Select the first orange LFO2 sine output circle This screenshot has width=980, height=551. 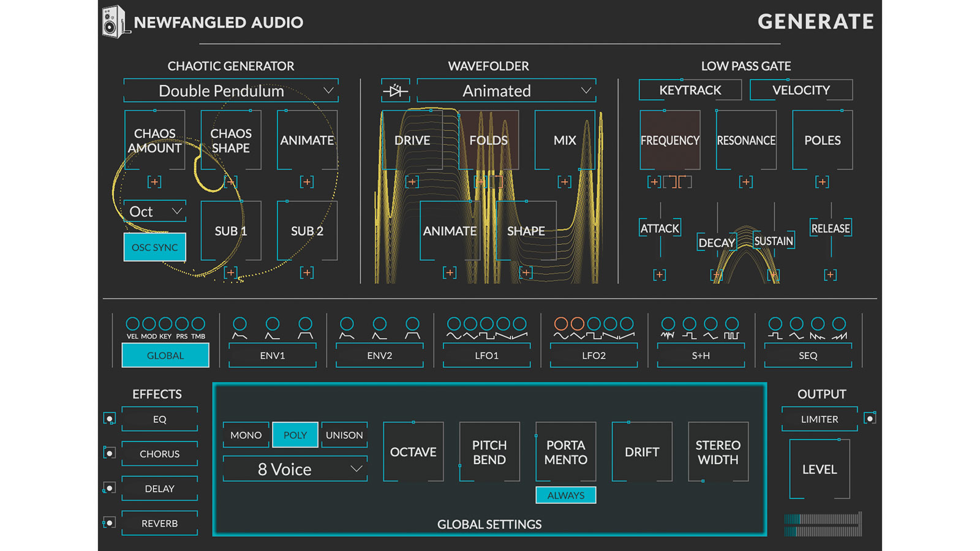pyautogui.click(x=561, y=323)
